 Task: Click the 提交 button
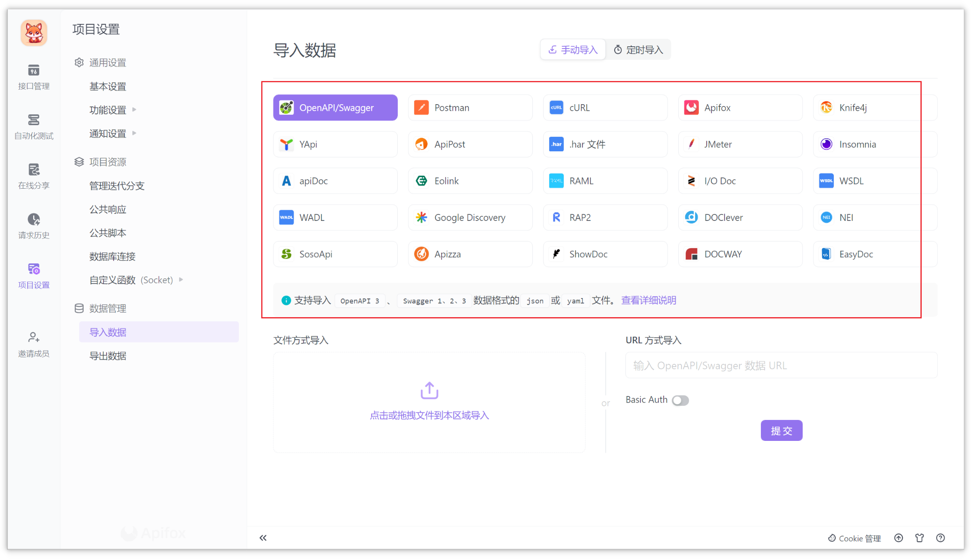pos(781,431)
